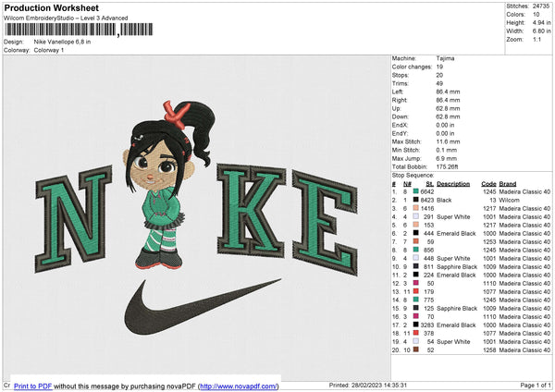Select the Zoom value 1:1
The height and width of the screenshot is (392, 555).
pos(536,39)
